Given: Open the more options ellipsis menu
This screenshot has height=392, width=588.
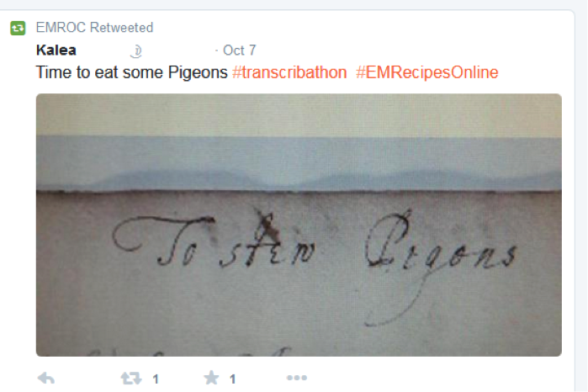Looking at the screenshot, I should click(x=297, y=378).
